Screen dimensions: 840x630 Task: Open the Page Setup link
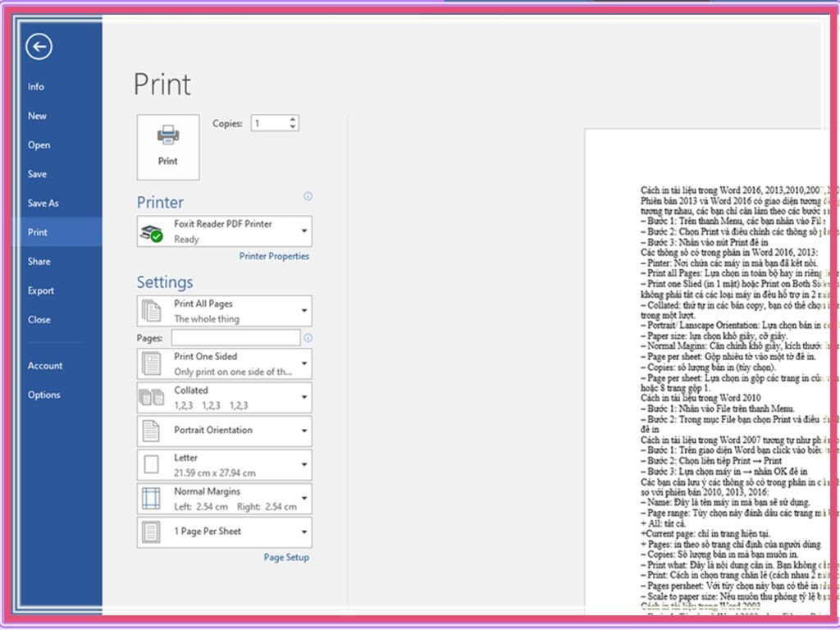click(286, 558)
